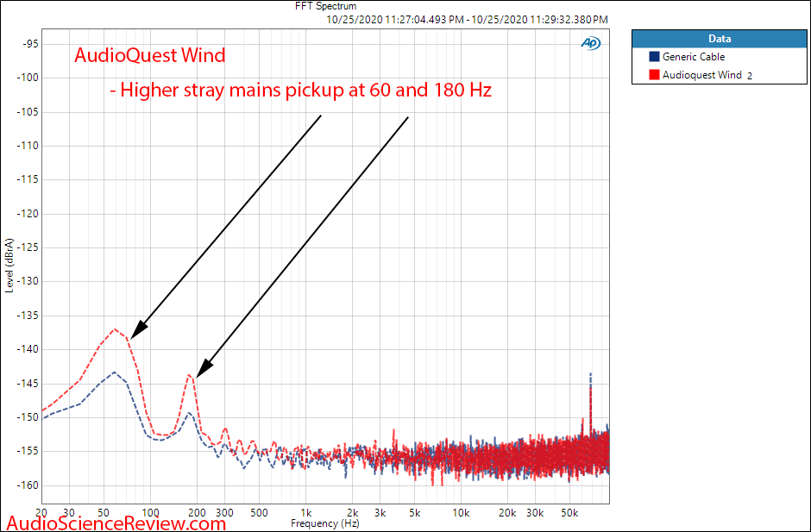Viewport: 811px width, 532px height.
Task: Click the -135 value on the level axis
Action: tap(28, 316)
